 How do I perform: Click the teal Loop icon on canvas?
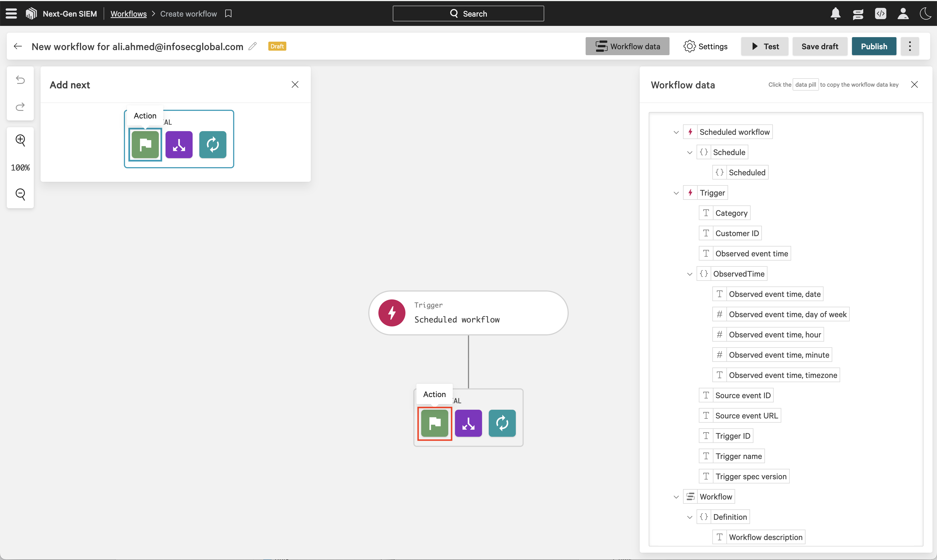(x=502, y=423)
